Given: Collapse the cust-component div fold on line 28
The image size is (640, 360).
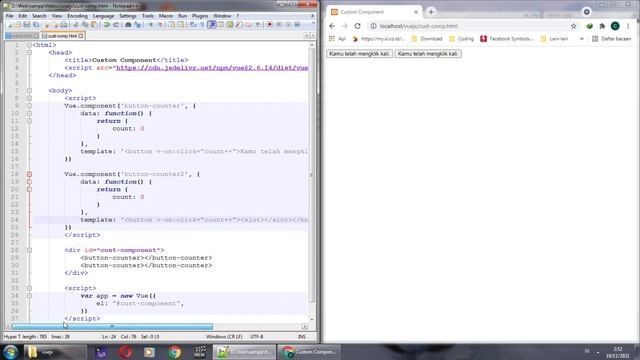Looking at the screenshot, I should pos(29,250).
